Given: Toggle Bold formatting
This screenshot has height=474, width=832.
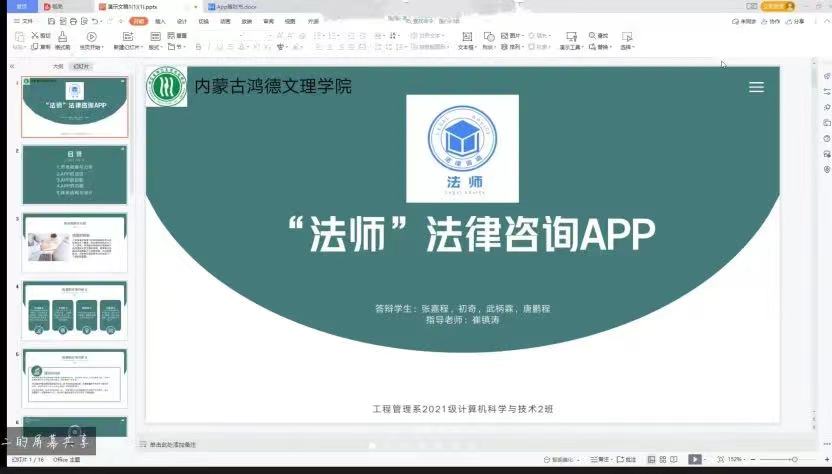Looking at the screenshot, I should (x=198, y=47).
